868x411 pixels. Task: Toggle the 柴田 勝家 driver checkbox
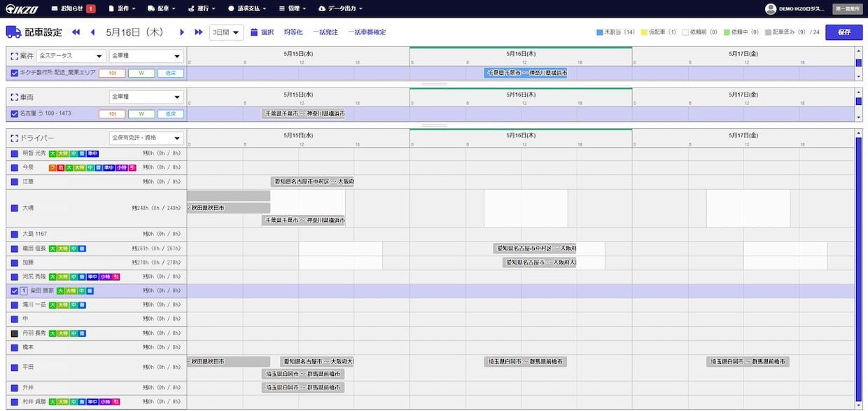point(15,291)
